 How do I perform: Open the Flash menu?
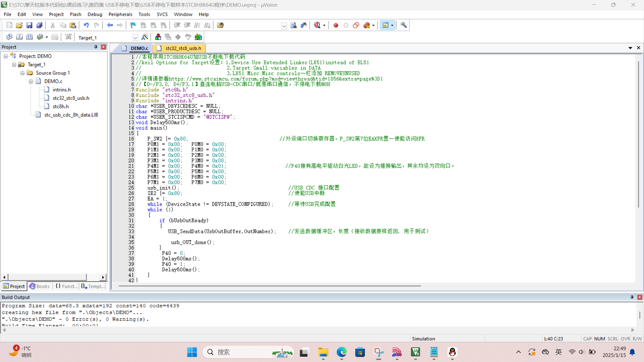pyautogui.click(x=75, y=14)
